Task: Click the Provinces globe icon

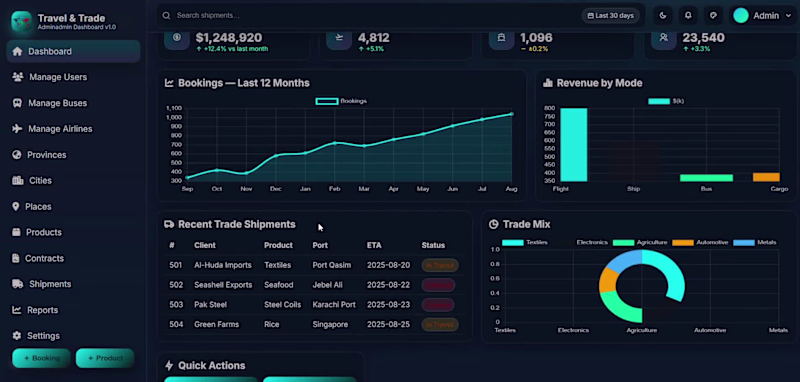Action: 17,155
